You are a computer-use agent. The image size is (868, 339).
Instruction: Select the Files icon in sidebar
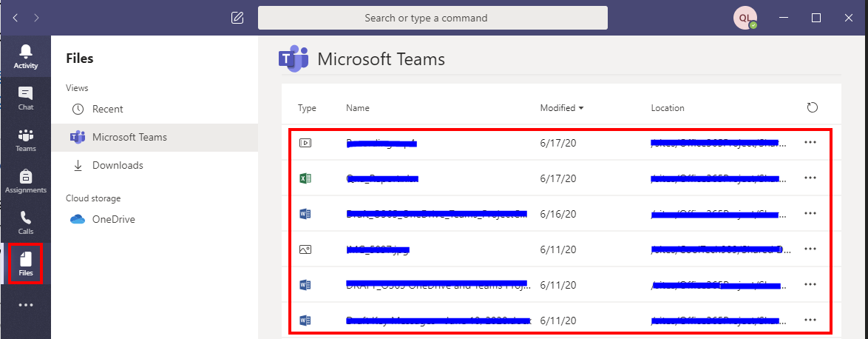(x=25, y=264)
